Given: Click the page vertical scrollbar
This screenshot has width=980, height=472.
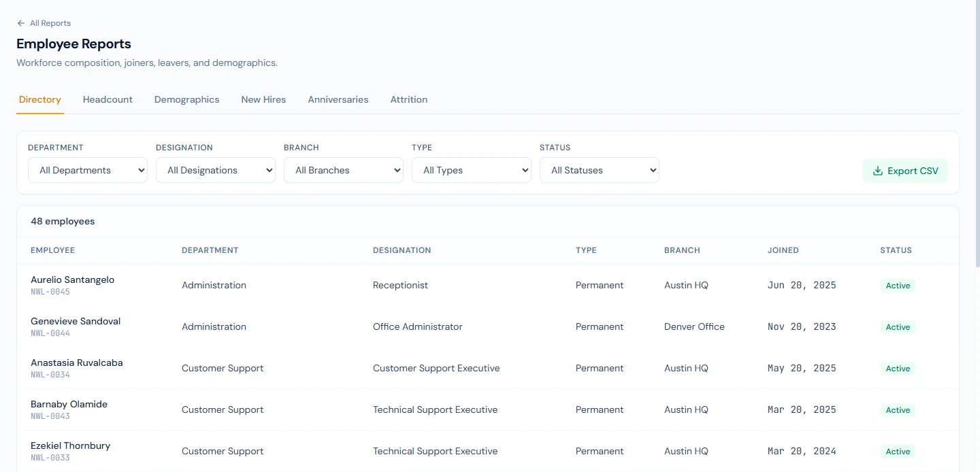Looking at the screenshot, I should 977,133.
